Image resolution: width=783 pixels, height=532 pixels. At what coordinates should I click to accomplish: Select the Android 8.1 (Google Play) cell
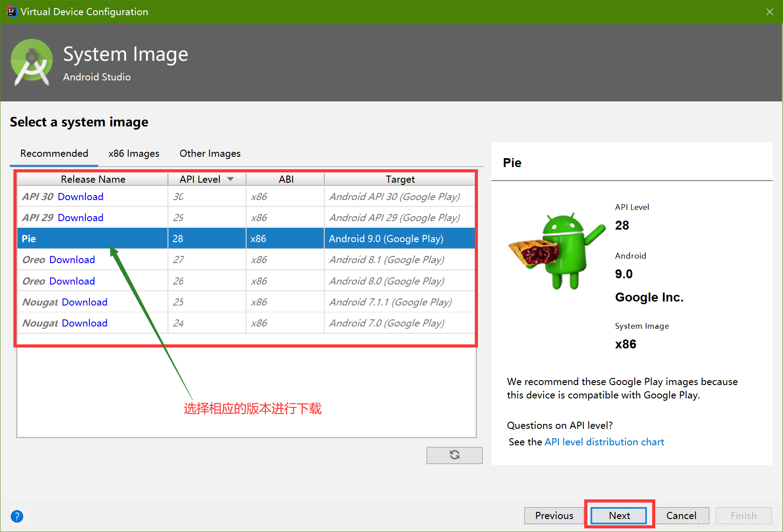coord(400,260)
